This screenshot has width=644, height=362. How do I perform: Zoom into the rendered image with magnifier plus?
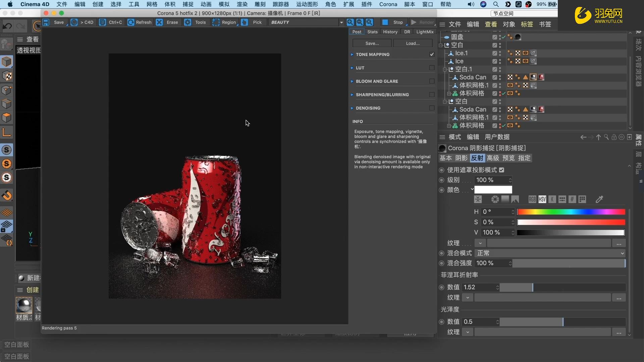pyautogui.click(x=350, y=22)
